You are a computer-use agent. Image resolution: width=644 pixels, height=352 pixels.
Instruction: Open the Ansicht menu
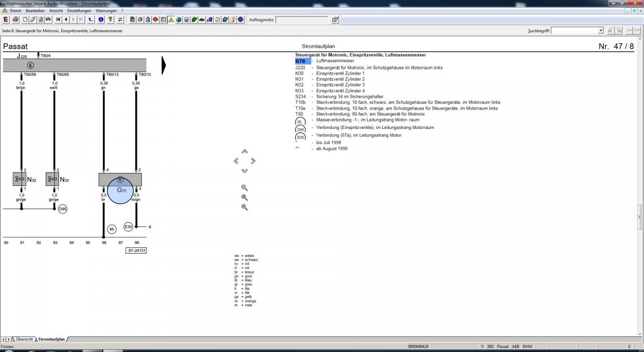coord(56,10)
